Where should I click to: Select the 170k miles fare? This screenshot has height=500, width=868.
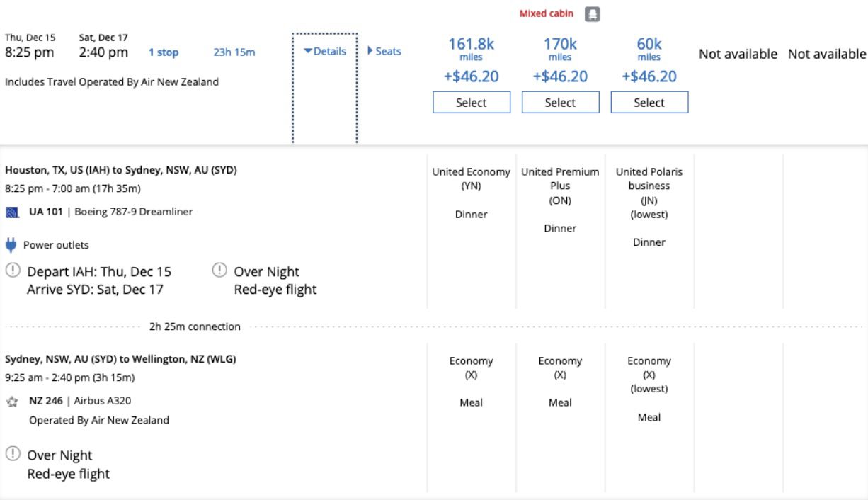click(561, 102)
